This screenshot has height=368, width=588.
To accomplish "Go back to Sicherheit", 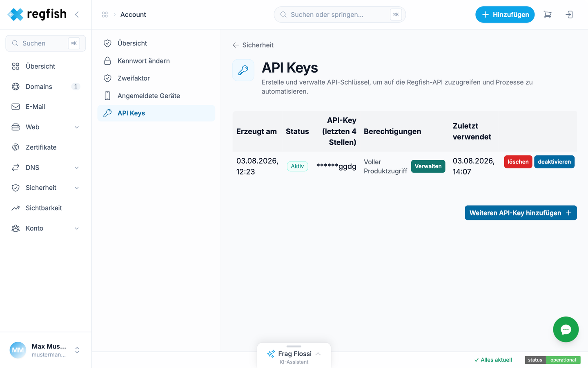I will point(253,45).
